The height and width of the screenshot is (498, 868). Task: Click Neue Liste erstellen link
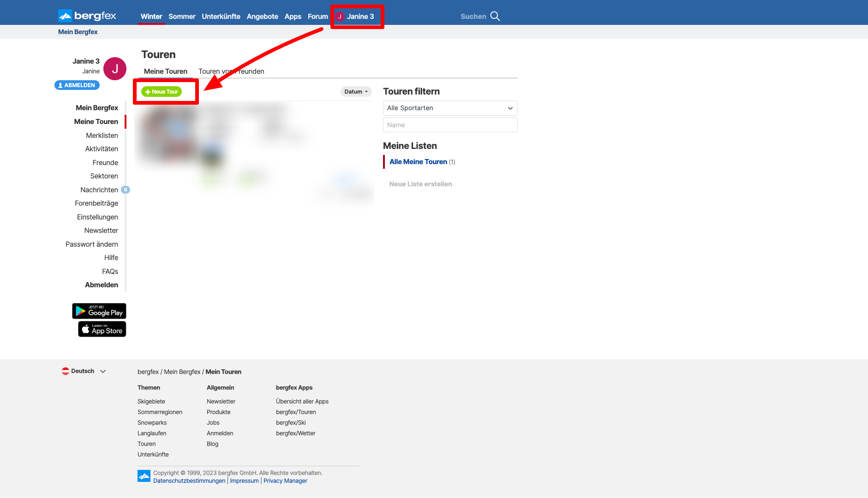click(x=420, y=184)
